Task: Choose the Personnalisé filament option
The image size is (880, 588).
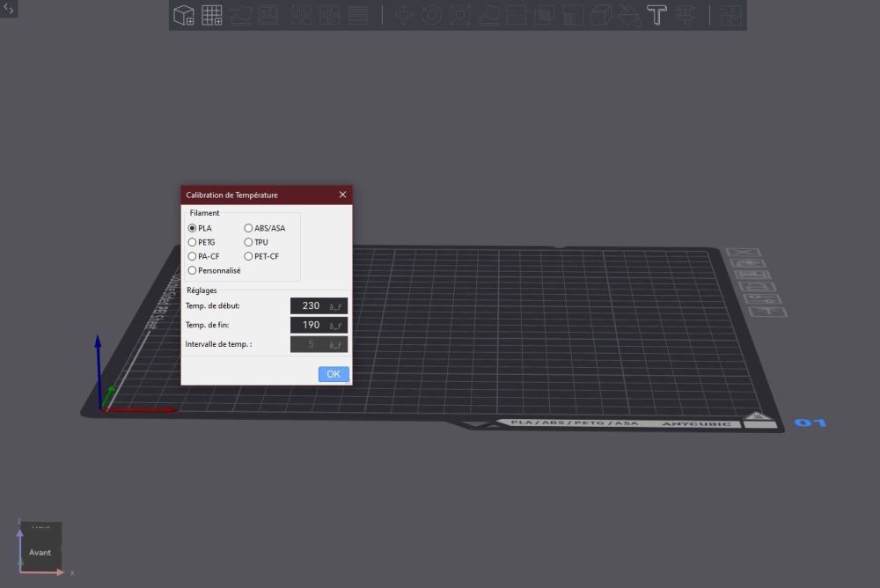Action: (192, 270)
